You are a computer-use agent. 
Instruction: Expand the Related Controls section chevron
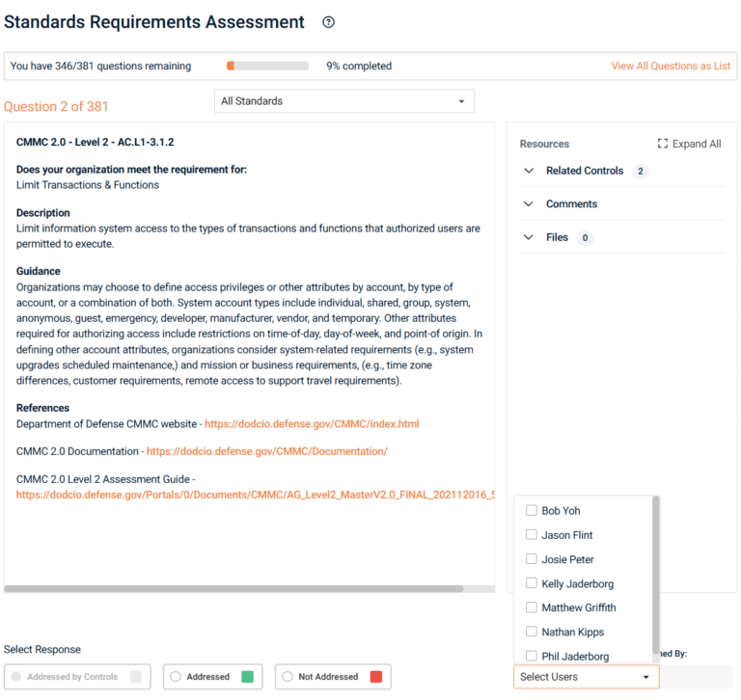pos(529,171)
